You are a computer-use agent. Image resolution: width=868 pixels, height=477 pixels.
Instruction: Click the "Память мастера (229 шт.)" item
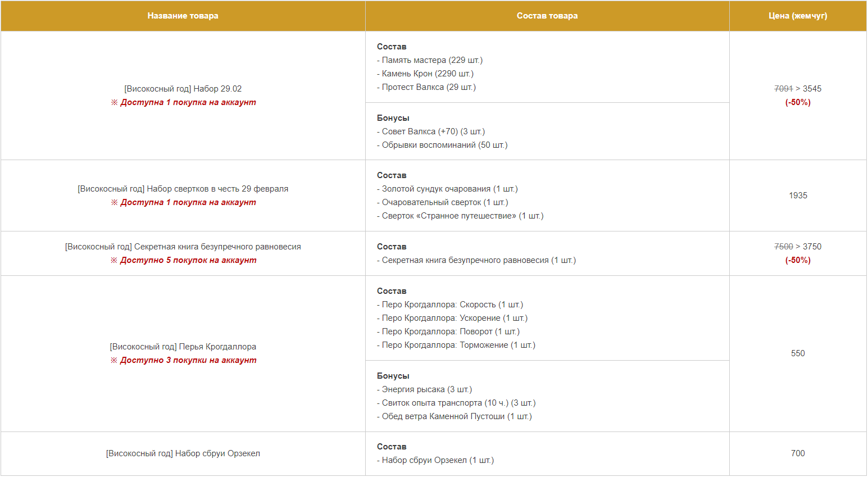click(430, 60)
